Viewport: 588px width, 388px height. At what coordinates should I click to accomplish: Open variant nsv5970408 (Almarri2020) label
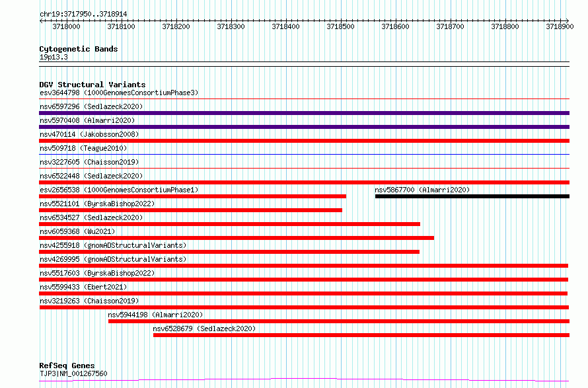(x=87, y=120)
